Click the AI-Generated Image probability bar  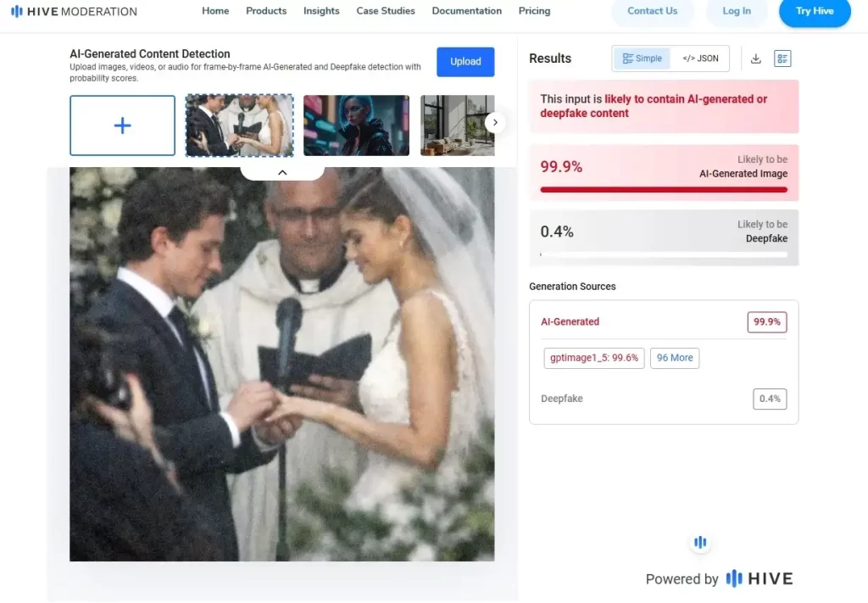coord(663,189)
